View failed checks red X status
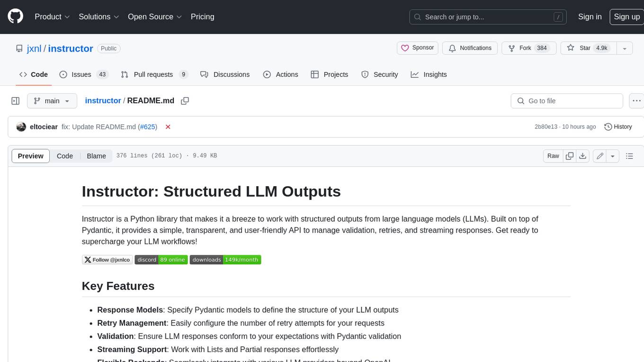 click(168, 127)
